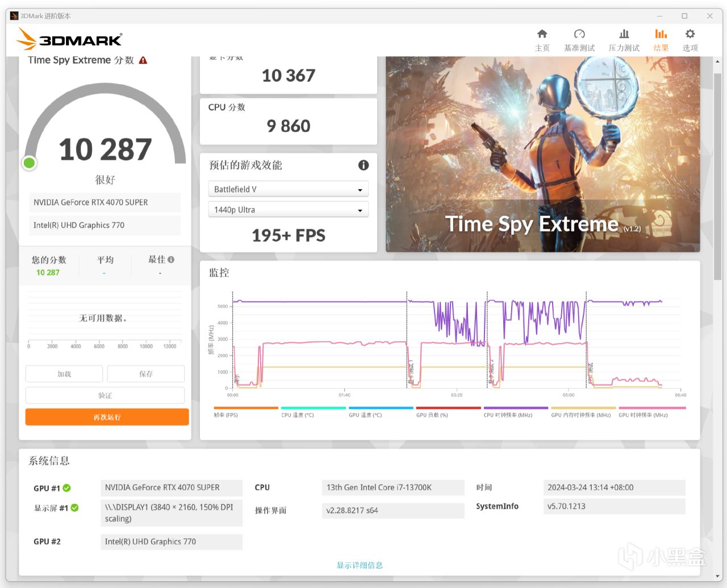Click the vertical scrollbar thumb
The width and height of the screenshot is (727, 588).
(717, 176)
